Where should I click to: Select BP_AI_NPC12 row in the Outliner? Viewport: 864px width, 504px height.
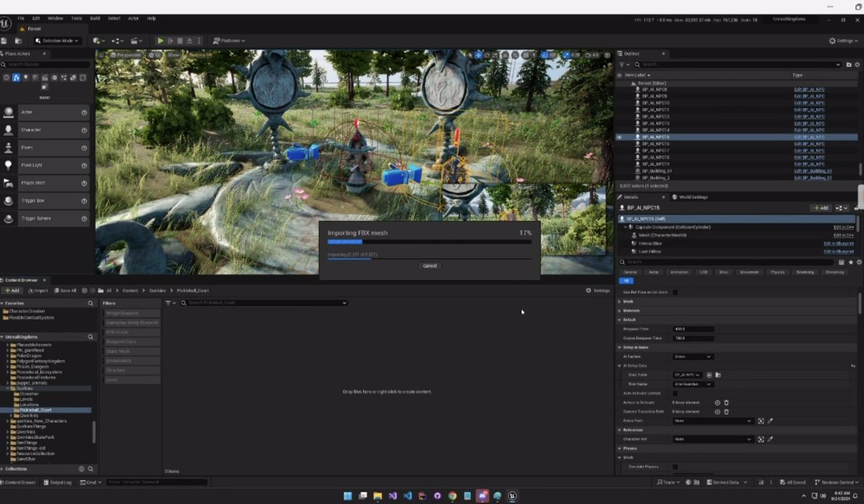(x=737, y=117)
